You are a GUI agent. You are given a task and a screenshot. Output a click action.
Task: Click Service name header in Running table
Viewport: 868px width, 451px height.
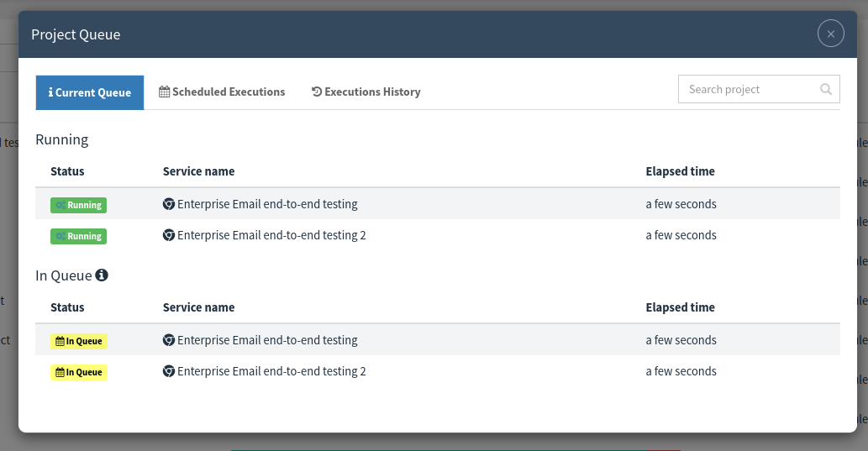199,171
